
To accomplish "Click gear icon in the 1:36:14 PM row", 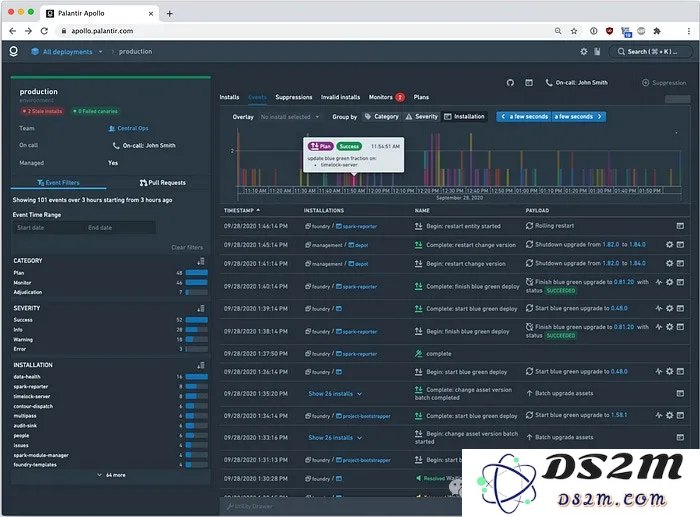I will coord(669,371).
